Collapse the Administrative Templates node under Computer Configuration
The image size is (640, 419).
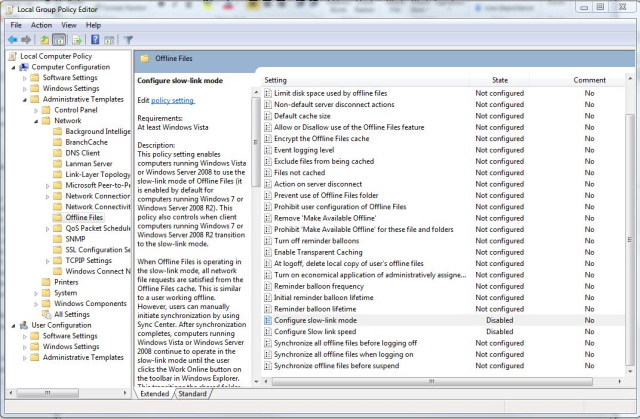coord(24,99)
